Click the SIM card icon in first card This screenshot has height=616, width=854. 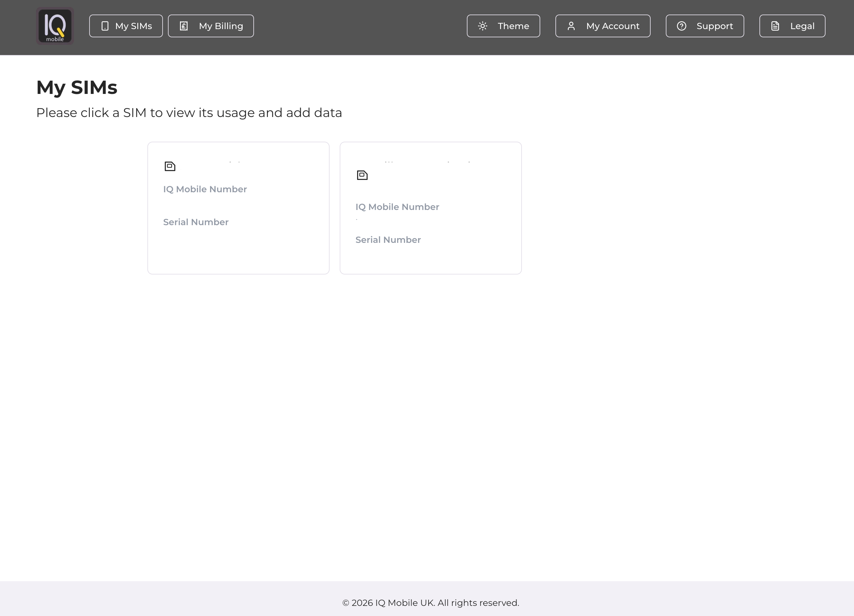[170, 166]
